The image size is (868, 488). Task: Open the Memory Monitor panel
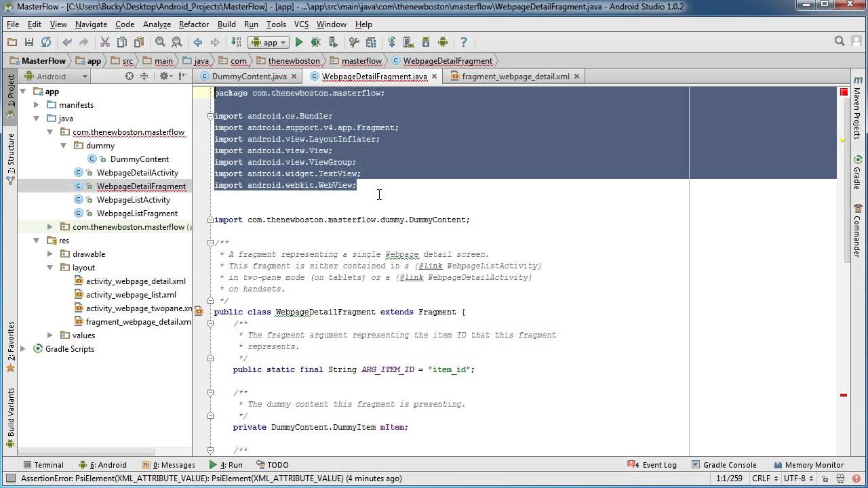coord(808,465)
